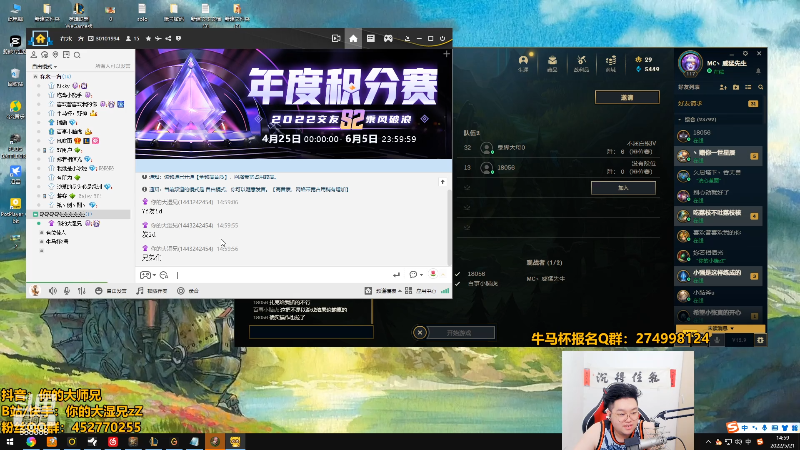The width and height of the screenshot is (800, 450).
Task: Collapse the top channel tree node
Action: pyautogui.click(x=35, y=77)
